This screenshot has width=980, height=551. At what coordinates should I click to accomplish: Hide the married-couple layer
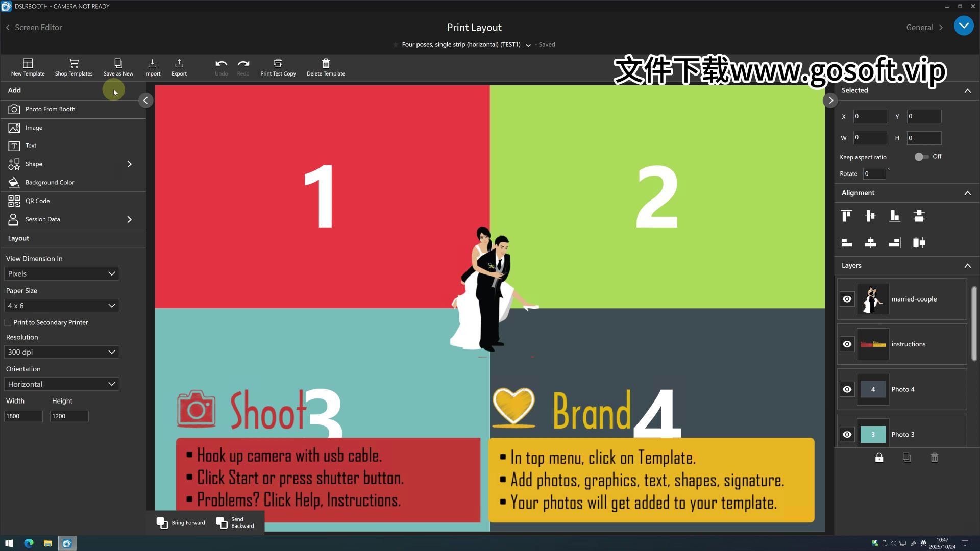(847, 299)
